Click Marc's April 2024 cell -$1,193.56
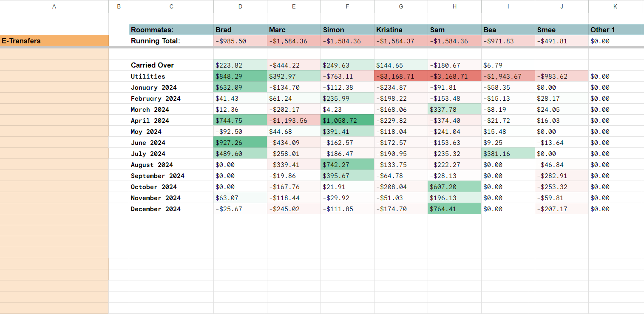Image resolution: width=644 pixels, height=314 pixels. click(x=294, y=121)
